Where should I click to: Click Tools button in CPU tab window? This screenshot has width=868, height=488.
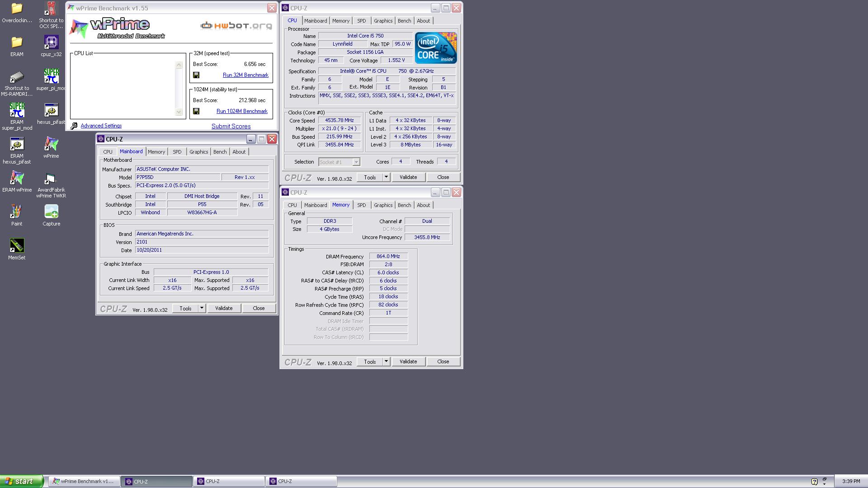point(370,177)
